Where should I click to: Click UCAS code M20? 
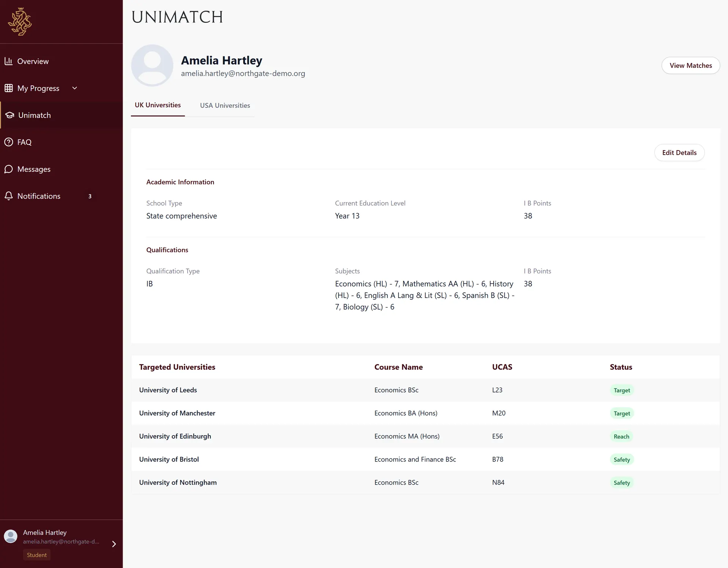point(499,413)
